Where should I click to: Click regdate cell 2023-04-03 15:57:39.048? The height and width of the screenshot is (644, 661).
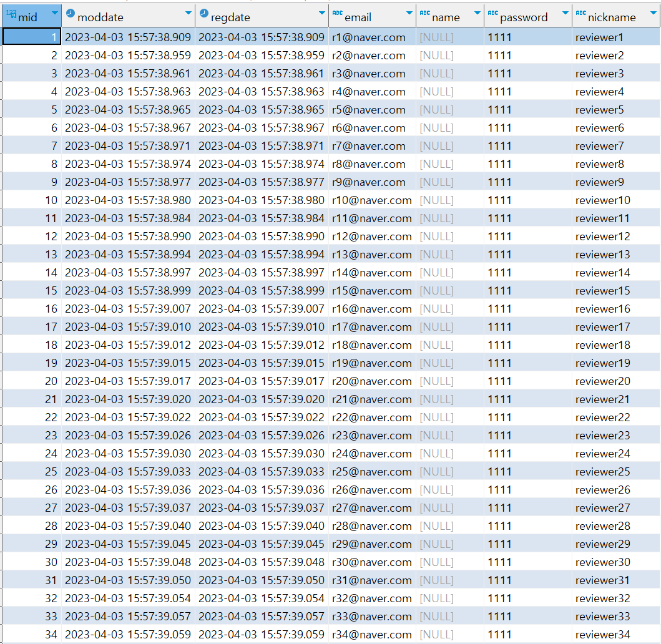[262, 563]
